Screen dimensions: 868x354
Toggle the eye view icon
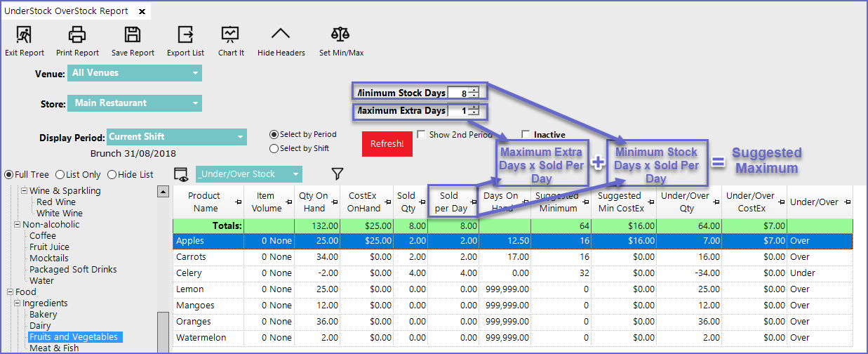tap(182, 174)
